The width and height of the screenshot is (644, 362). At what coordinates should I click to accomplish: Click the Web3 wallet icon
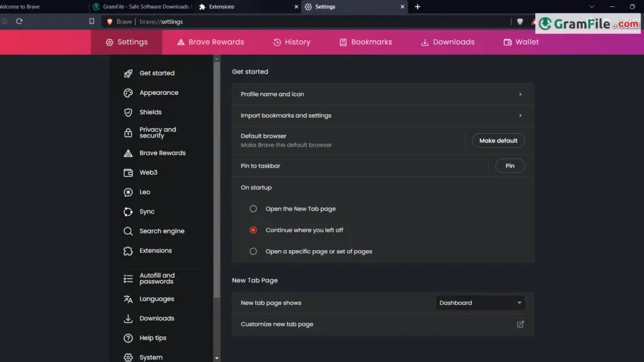click(x=128, y=172)
